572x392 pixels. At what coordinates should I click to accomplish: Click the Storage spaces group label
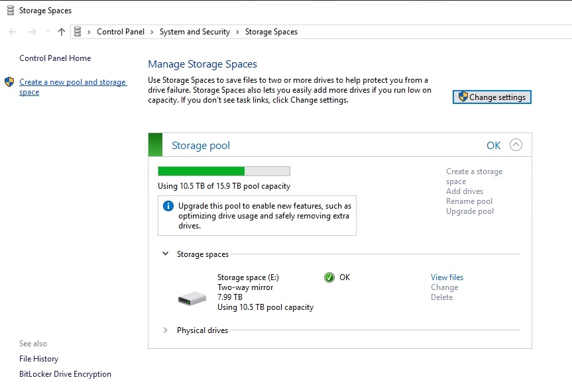point(203,254)
